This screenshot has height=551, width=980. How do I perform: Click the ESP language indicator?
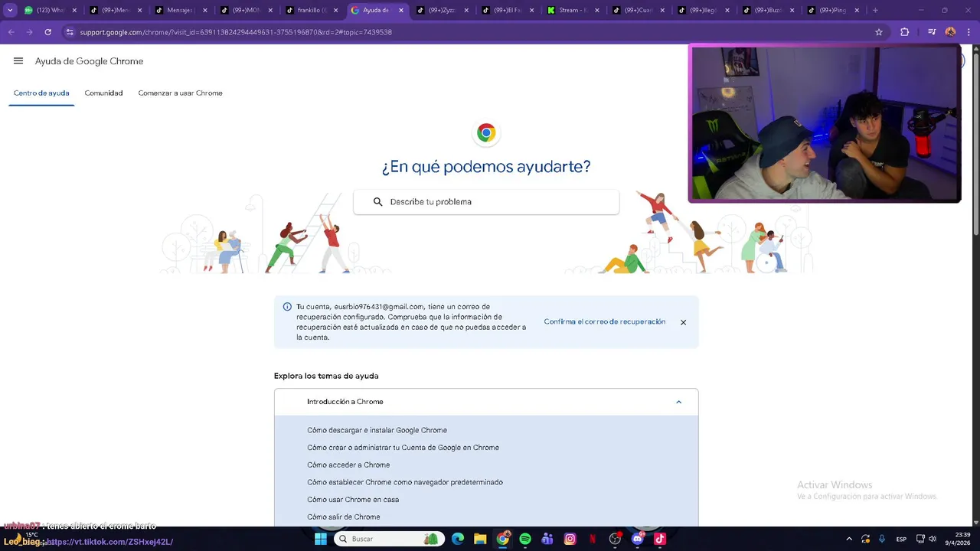click(901, 539)
